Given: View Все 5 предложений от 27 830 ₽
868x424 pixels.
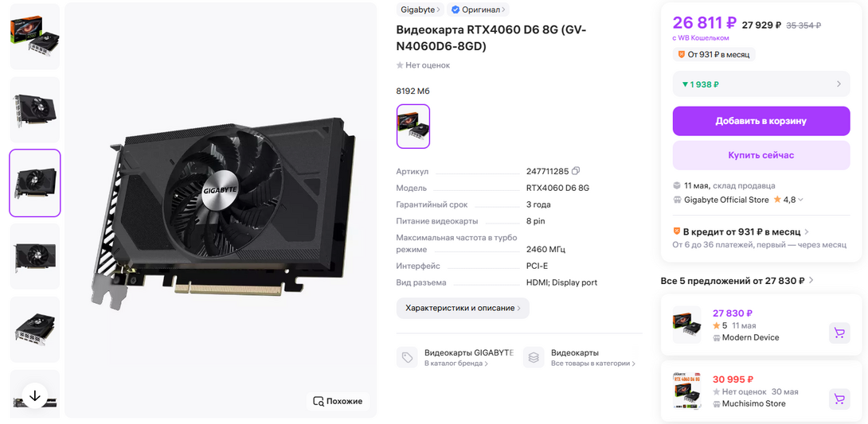Looking at the screenshot, I should 737,281.
